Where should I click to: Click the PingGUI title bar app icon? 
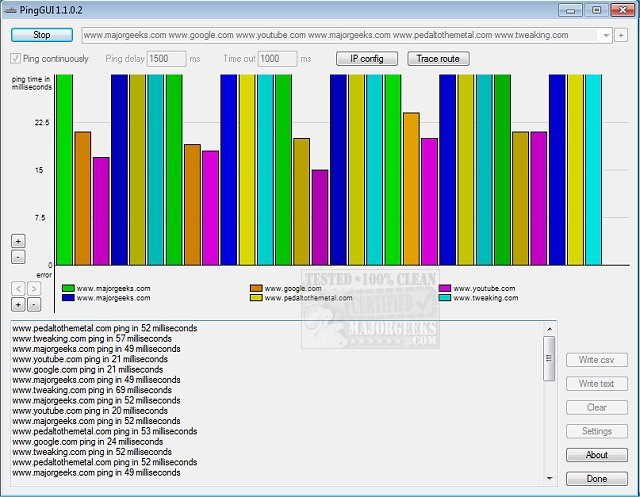tap(10, 10)
